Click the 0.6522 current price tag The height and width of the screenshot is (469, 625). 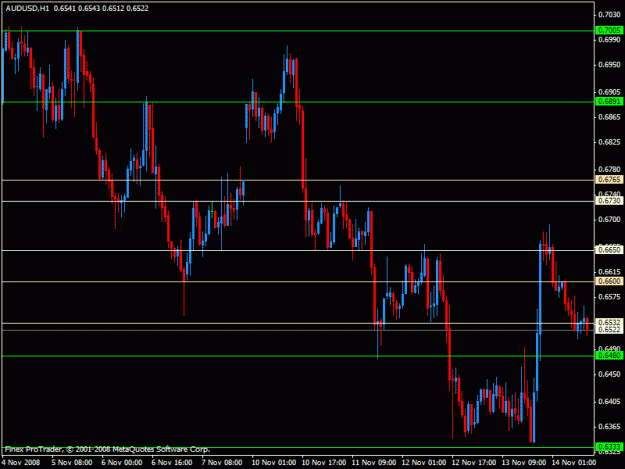(609, 330)
